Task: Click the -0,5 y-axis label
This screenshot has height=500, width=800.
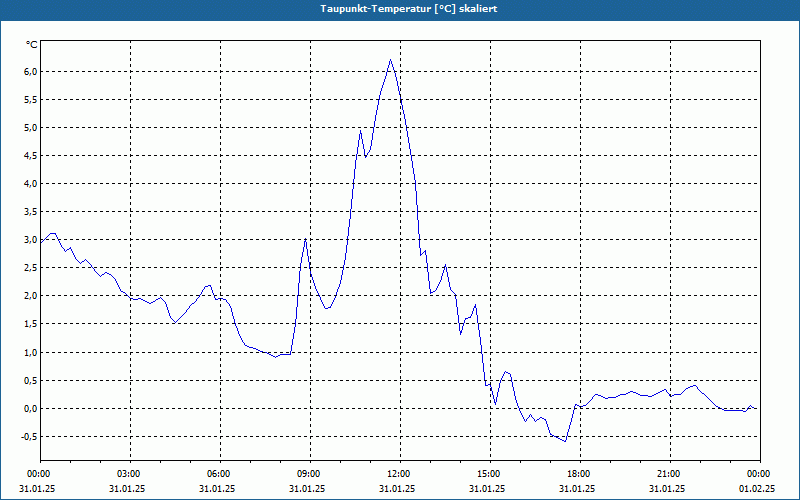Action: tap(29, 437)
